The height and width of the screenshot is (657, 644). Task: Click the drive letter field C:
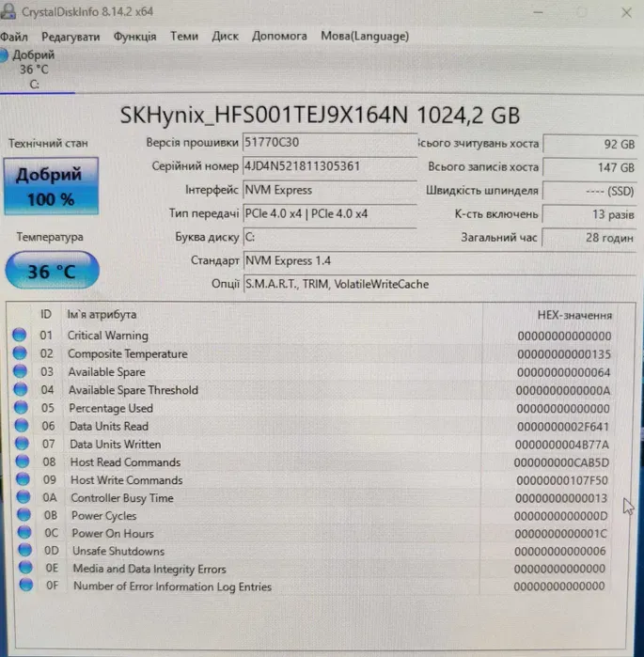click(330, 237)
